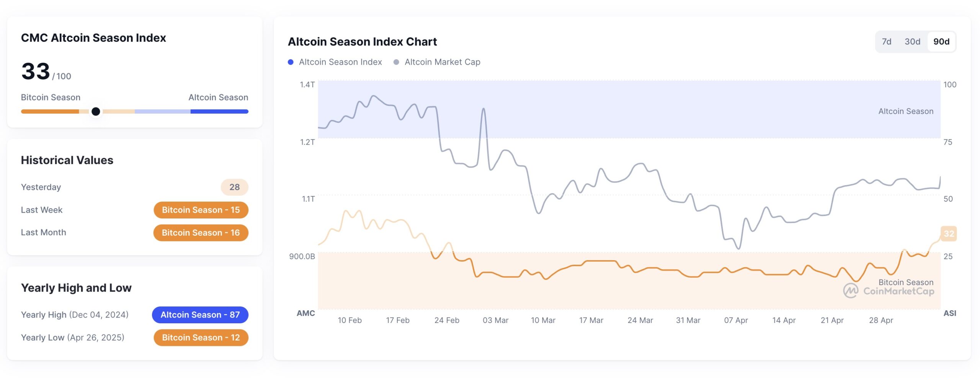The image size is (980, 378).
Task: Click the Bitcoin Season - 15 badge
Action: pos(201,210)
